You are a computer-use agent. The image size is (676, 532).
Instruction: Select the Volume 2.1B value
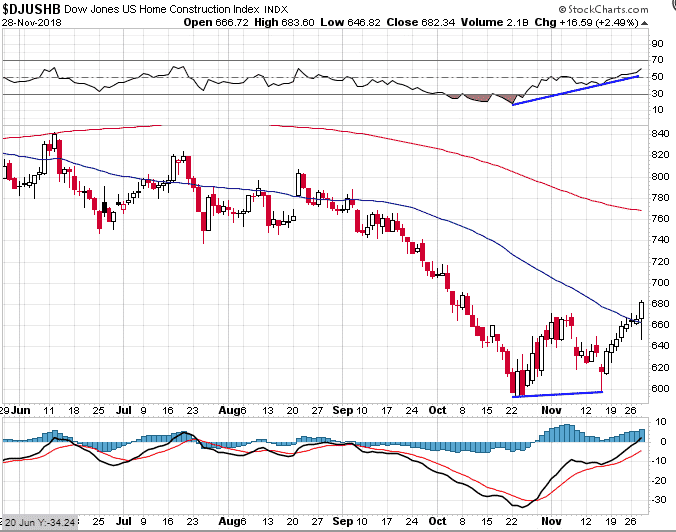[x=494, y=22]
